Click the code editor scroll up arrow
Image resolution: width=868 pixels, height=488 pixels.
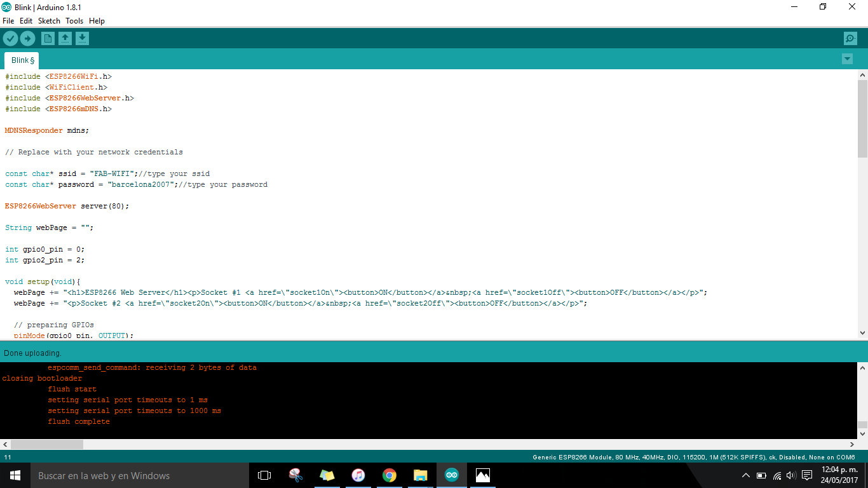pyautogui.click(x=862, y=75)
